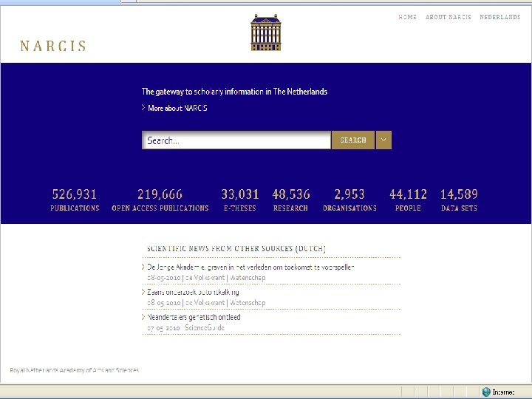This screenshot has width=532, height=399.
Task: Click the tagline 'The gateway to scholarly information'
Action: click(x=234, y=92)
